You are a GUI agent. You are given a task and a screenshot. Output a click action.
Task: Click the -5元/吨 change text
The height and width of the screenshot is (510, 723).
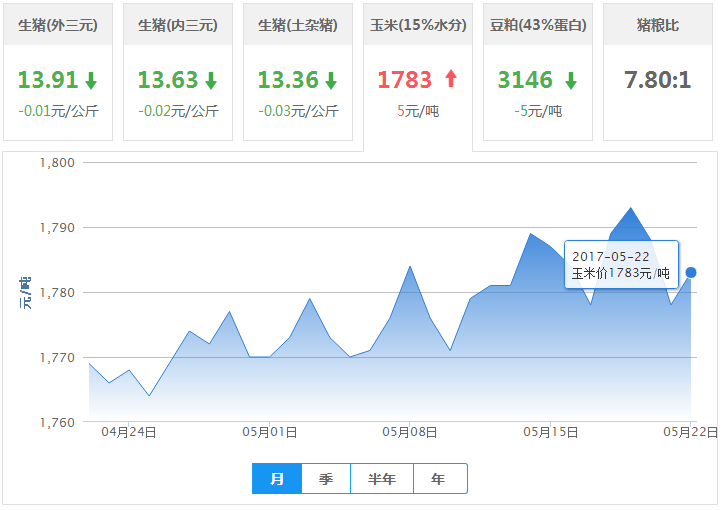click(538, 111)
